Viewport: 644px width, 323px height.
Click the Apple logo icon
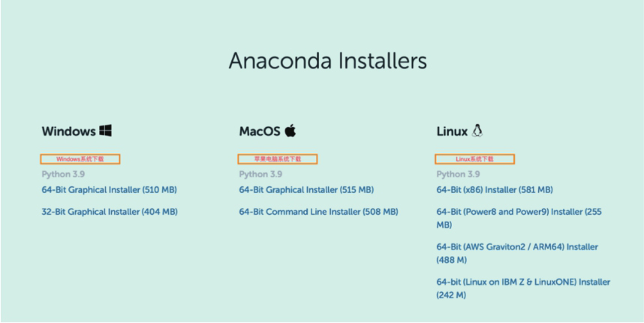pyautogui.click(x=290, y=131)
